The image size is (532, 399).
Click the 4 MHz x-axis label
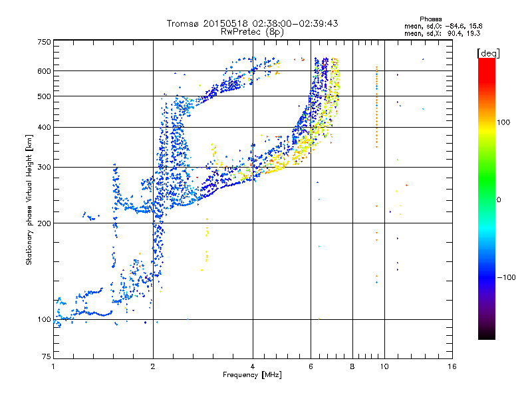[253, 366]
